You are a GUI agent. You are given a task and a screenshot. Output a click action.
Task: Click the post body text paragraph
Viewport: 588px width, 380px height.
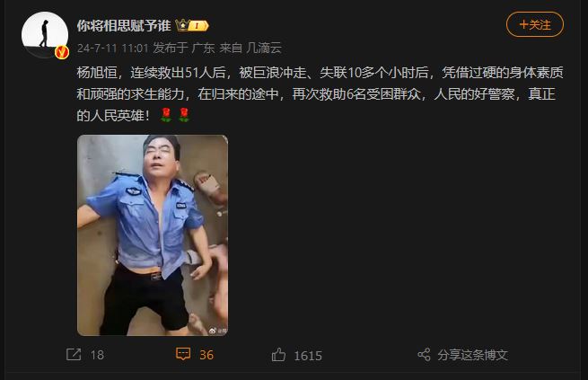320,93
